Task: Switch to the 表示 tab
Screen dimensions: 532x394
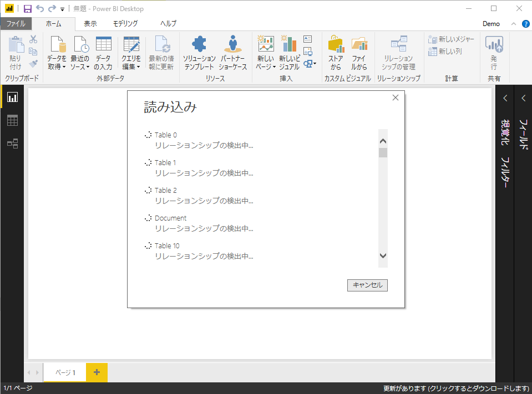Action: (90, 24)
